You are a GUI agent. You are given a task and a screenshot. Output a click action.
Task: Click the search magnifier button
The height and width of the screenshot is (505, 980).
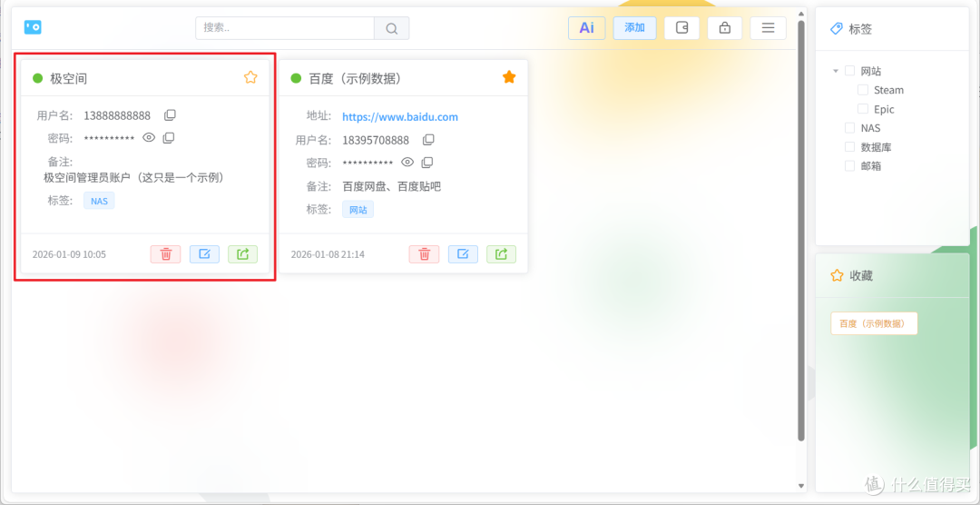(x=392, y=28)
